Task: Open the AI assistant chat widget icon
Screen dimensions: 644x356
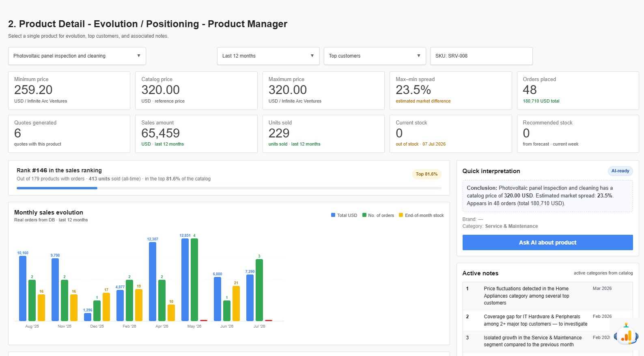Action: (626, 335)
